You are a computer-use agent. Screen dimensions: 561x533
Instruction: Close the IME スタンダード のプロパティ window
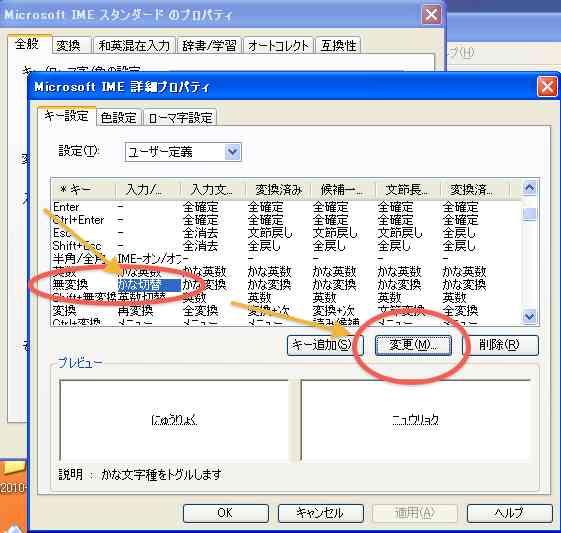431,15
